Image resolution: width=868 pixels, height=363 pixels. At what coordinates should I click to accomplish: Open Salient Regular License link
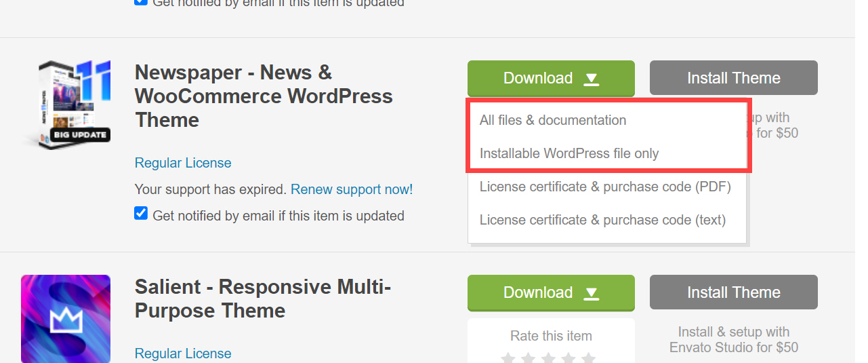(x=183, y=354)
